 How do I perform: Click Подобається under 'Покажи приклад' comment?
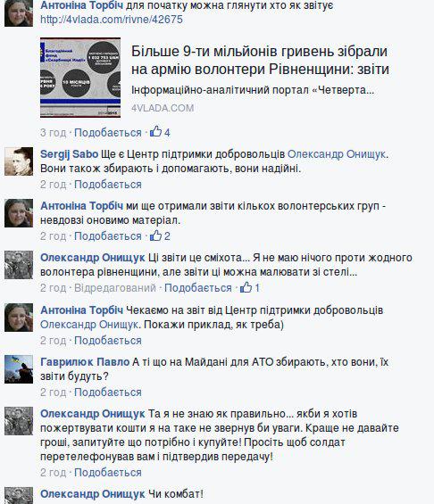pyautogui.click(x=108, y=341)
